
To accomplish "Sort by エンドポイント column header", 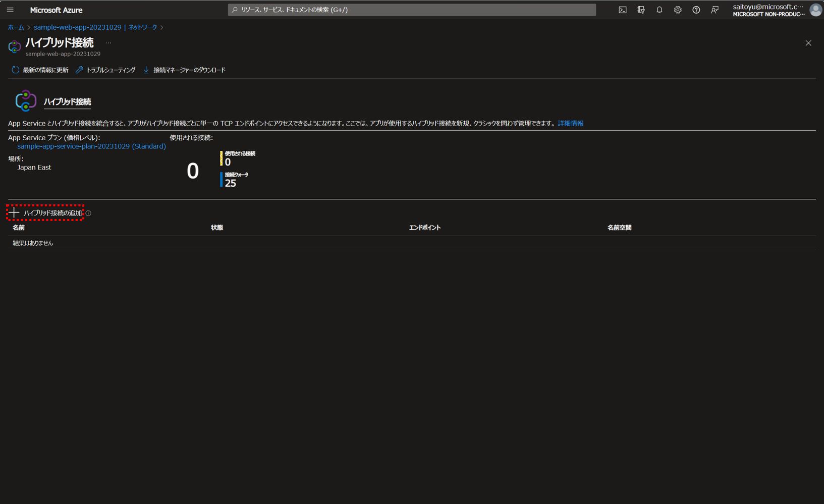I will 425,228.
